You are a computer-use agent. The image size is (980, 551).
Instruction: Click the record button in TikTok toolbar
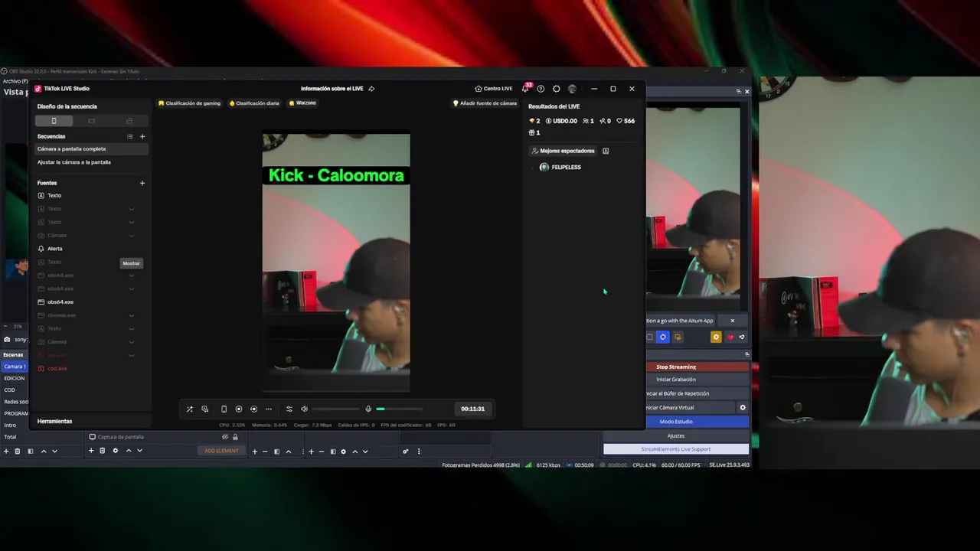pos(239,409)
